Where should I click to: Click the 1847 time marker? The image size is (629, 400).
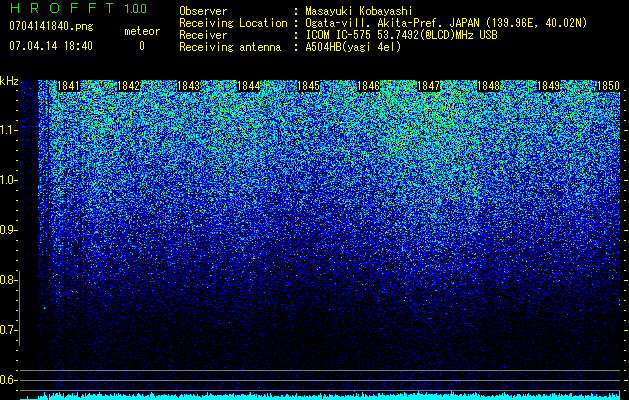click(x=429, y=86)
